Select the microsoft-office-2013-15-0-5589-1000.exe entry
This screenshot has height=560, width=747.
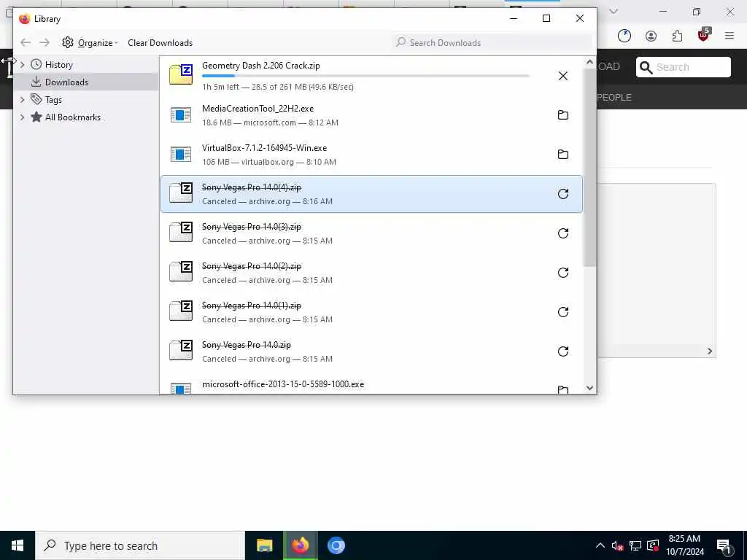[x=371, y=384]
